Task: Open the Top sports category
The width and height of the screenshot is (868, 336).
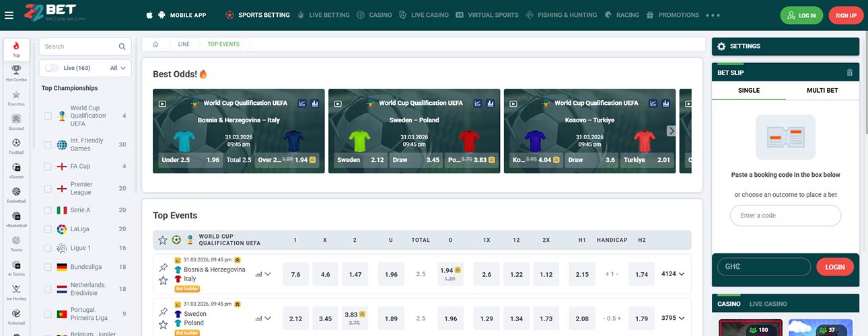Action: (16, 49)
